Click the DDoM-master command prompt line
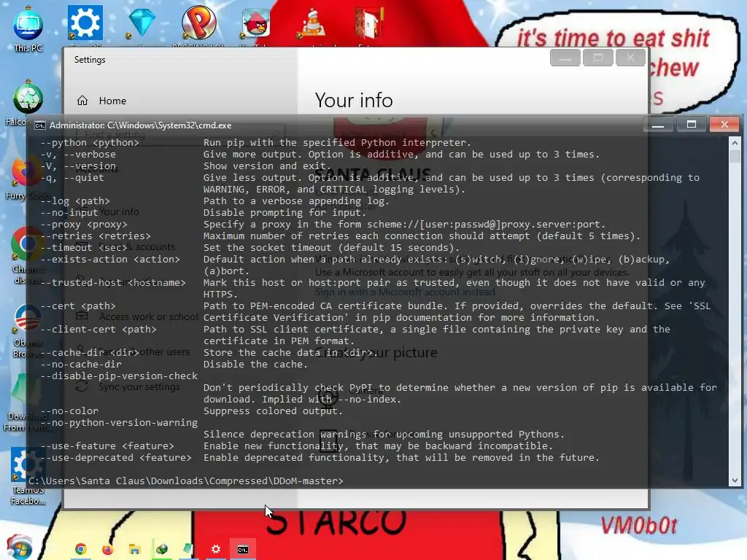 (x=186, y=481)
